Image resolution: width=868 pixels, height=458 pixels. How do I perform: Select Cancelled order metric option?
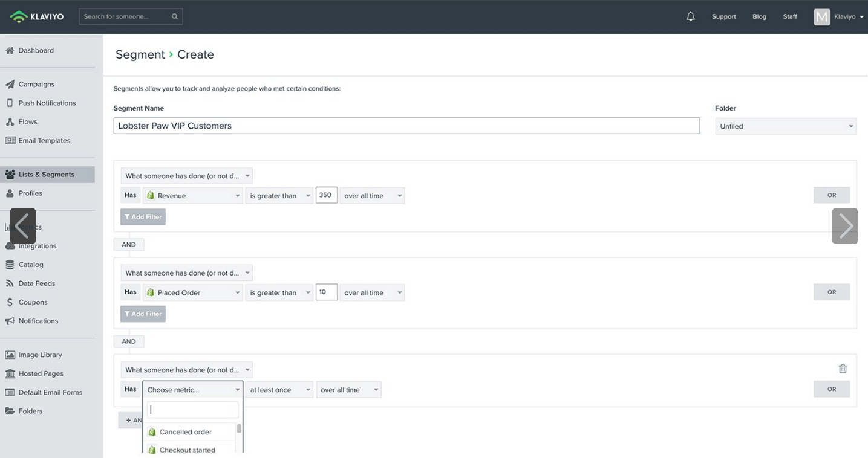(x=185, y=432)
